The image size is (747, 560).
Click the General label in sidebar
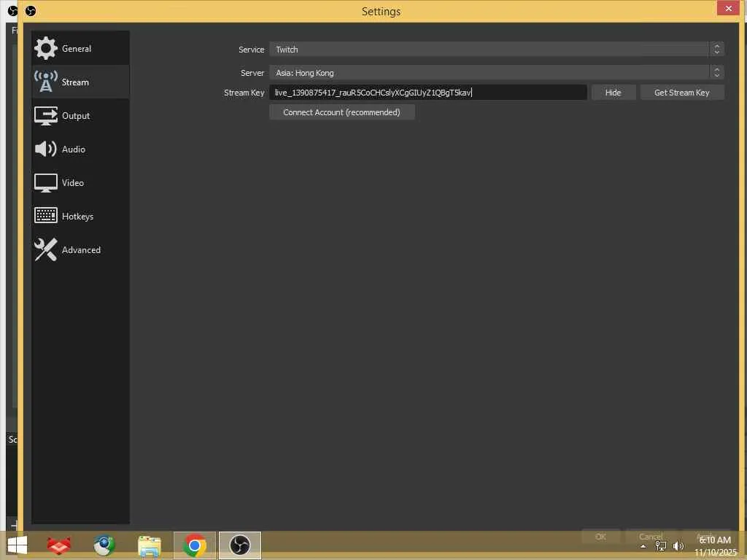coord(77,49)
